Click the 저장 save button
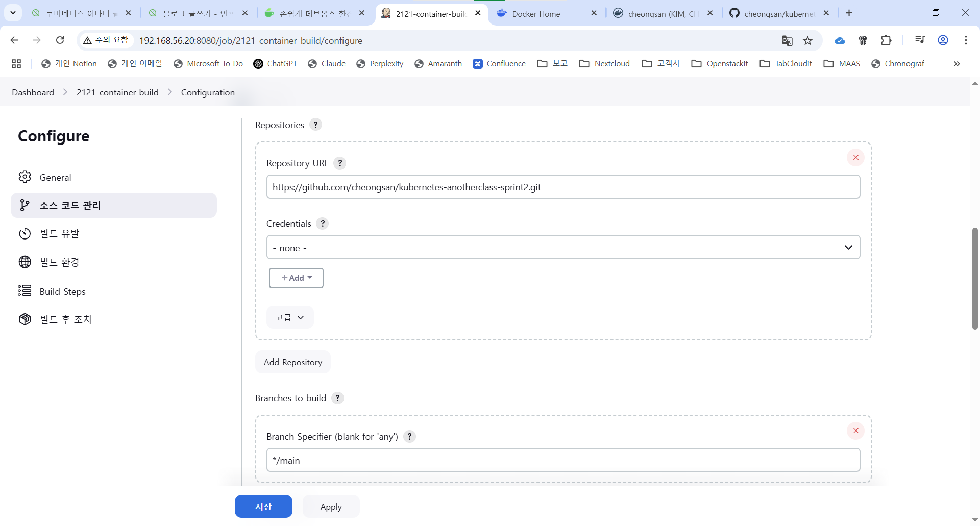Image resolution: width=980 pixels, height=526 pixels. [263, 506]
